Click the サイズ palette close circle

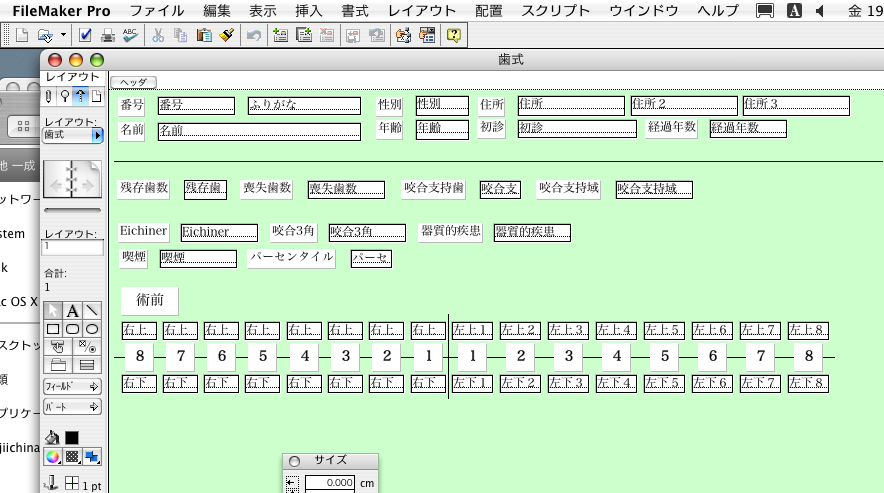coord(294,461)
